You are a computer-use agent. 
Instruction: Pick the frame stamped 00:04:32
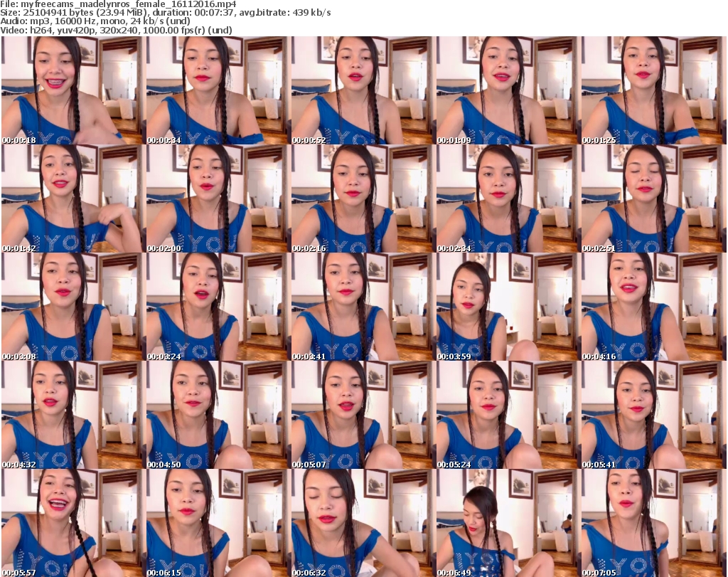click(73, 414)
